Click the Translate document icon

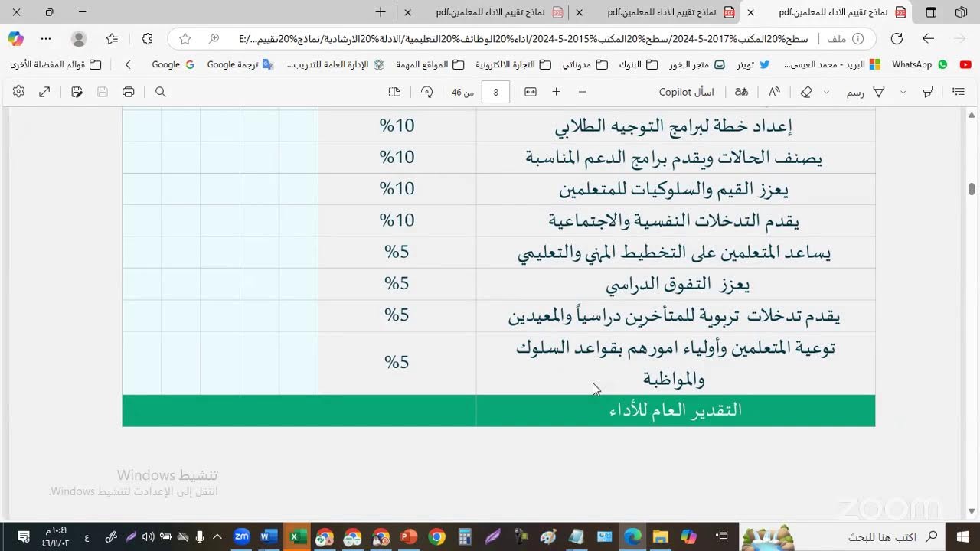click(x=741, y=92)
